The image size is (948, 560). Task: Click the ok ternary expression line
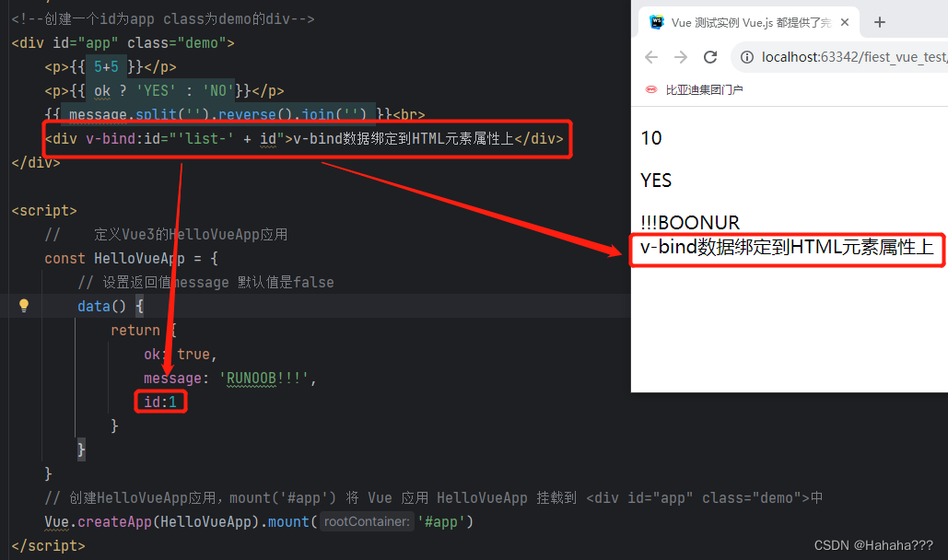(x=164, y=90)
